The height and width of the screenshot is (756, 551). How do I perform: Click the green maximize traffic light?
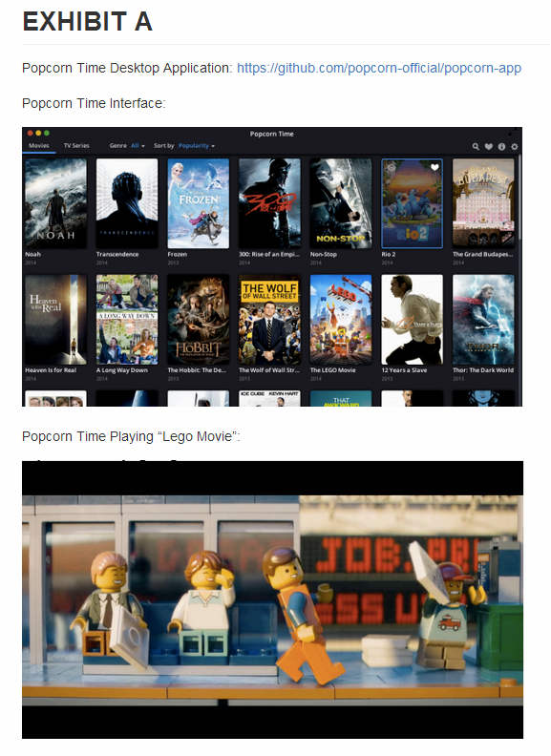[x=47, y=133]
